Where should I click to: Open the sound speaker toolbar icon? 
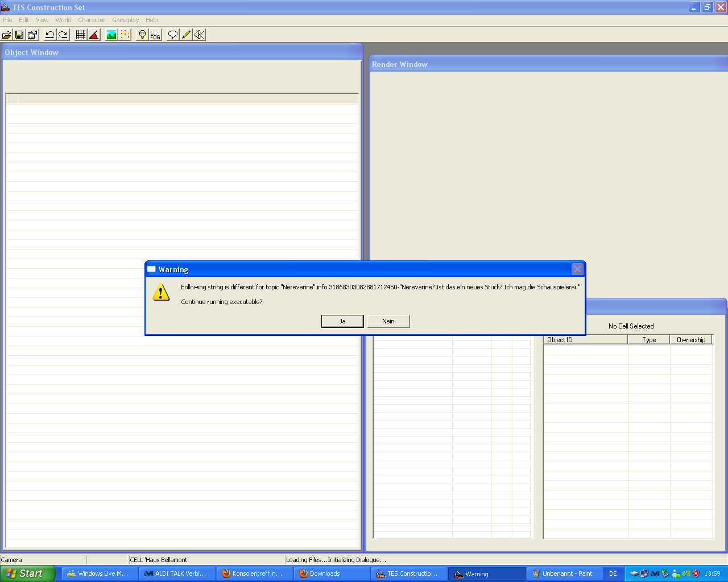point(199,35)
